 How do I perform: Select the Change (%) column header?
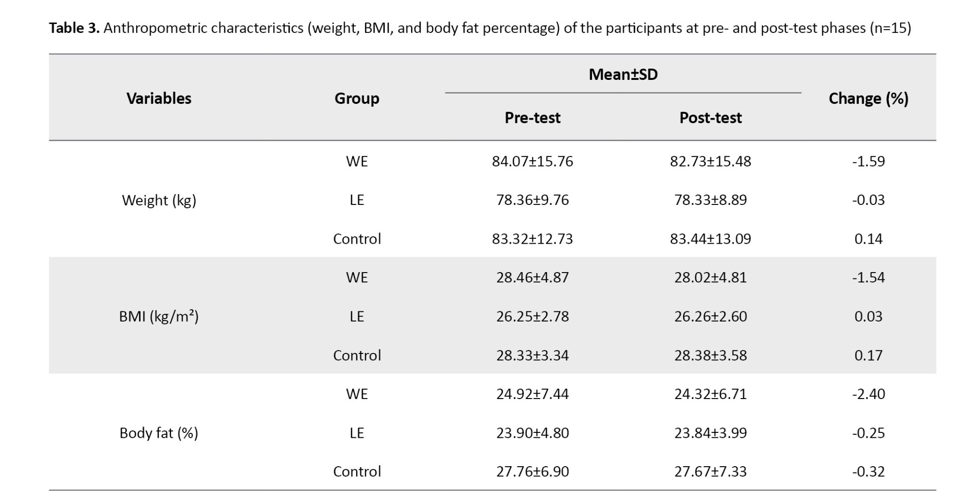click(x=868, y=98)
